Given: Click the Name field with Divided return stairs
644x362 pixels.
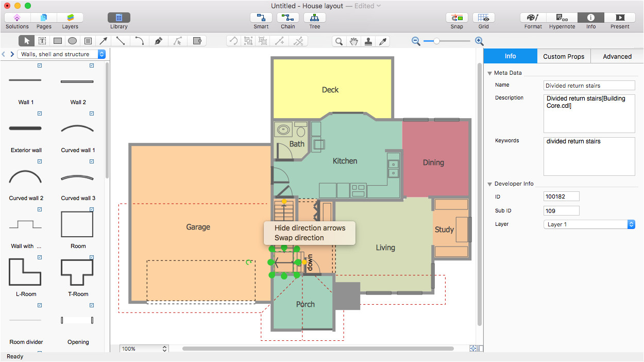Looking at the screenshot, I should tap(589, 86).
